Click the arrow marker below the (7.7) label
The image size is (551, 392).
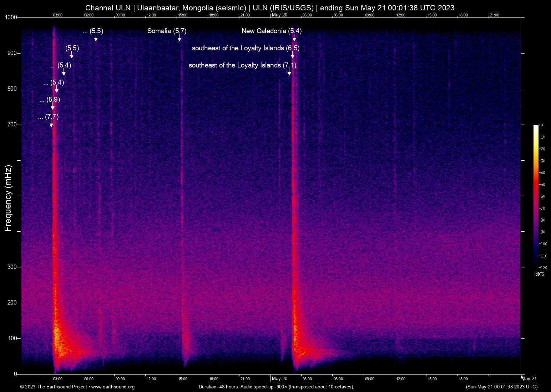click(x=51, y=124)
